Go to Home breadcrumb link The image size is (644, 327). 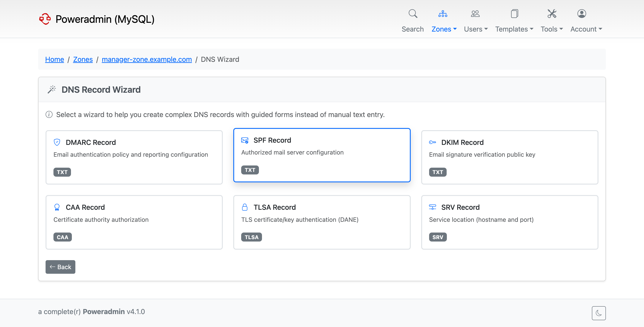coord(55,59)
